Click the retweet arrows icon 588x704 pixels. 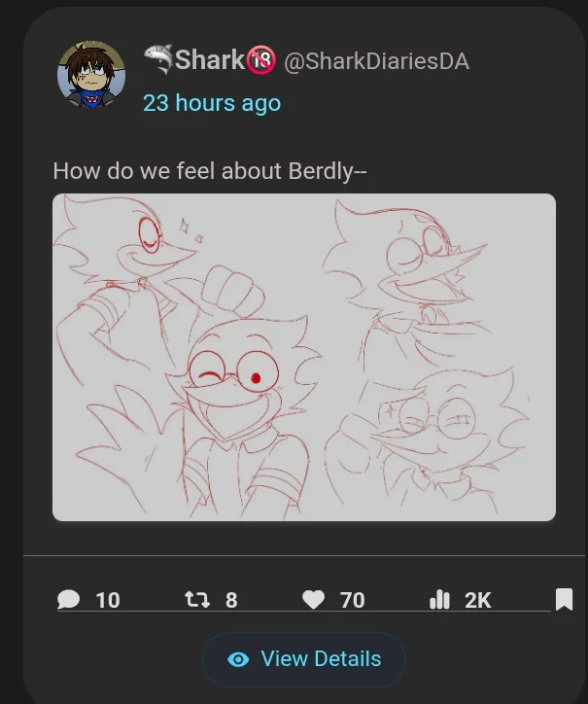pyautogui.click(x=197, y=600)
